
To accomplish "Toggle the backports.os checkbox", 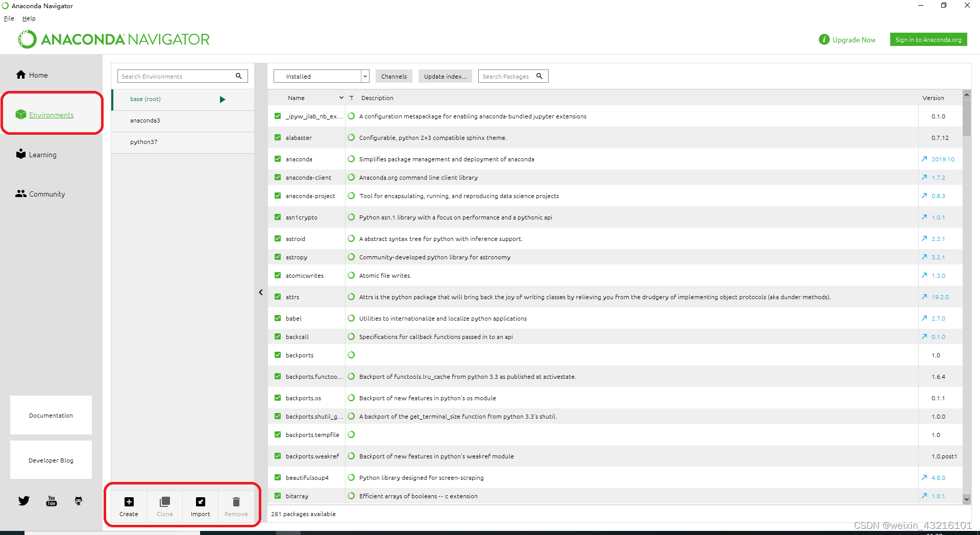I will [278, 398].
